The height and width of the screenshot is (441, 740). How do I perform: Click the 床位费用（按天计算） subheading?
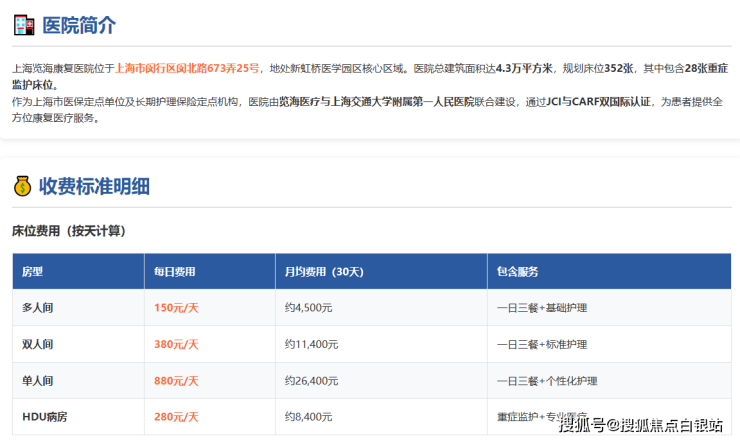[68, 231]
